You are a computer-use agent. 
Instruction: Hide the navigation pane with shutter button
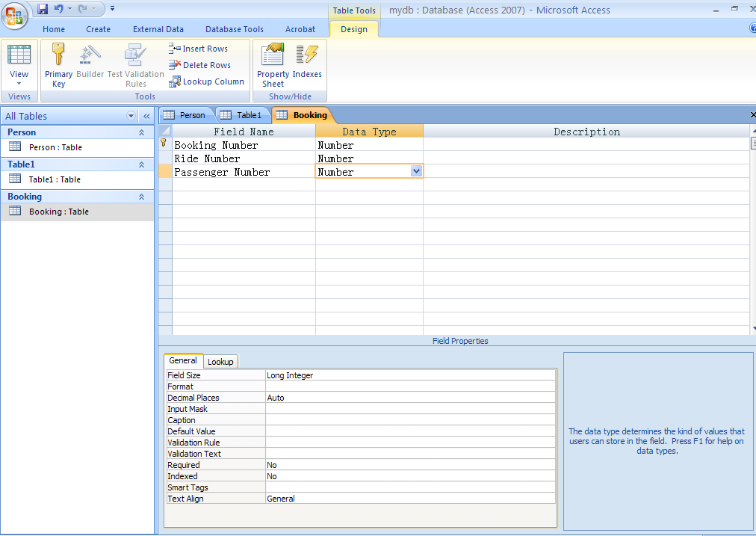pos(146,116)
